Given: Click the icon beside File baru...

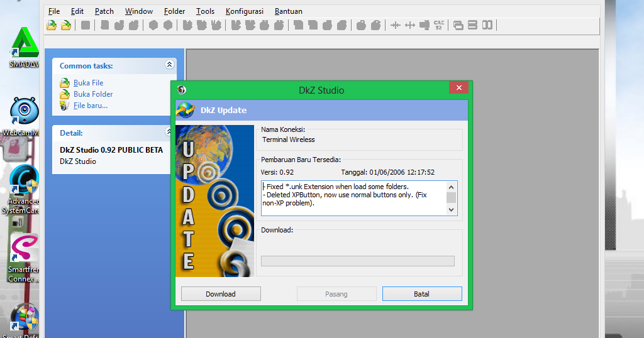Looking at the screenshot, I should pos(64,106).
